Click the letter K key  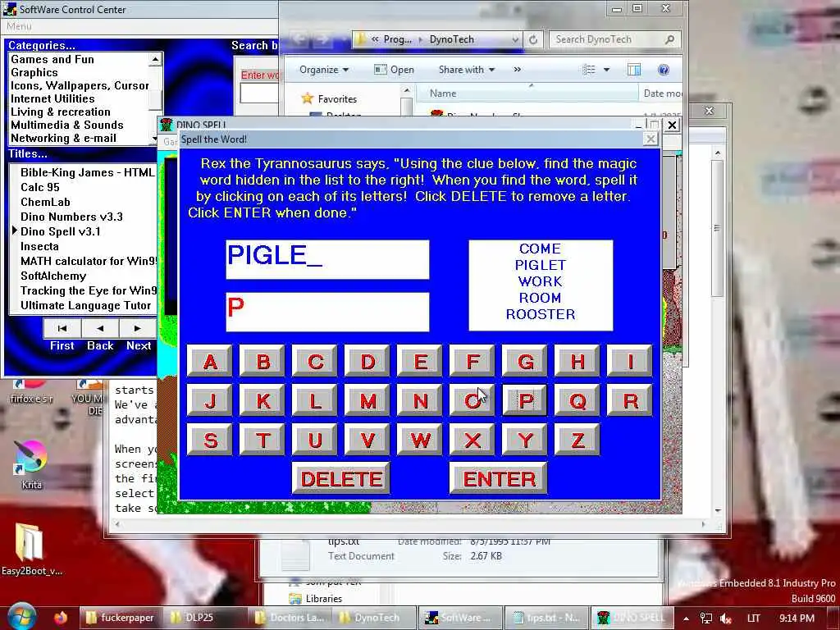pos(262,400)
